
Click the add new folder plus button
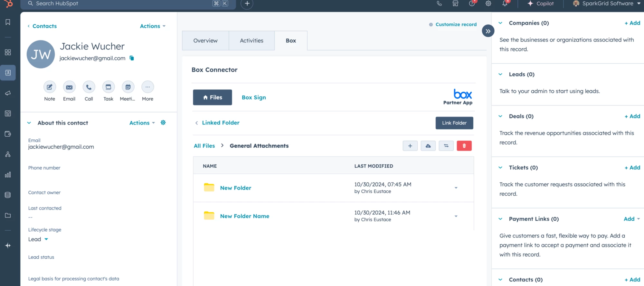410,146
